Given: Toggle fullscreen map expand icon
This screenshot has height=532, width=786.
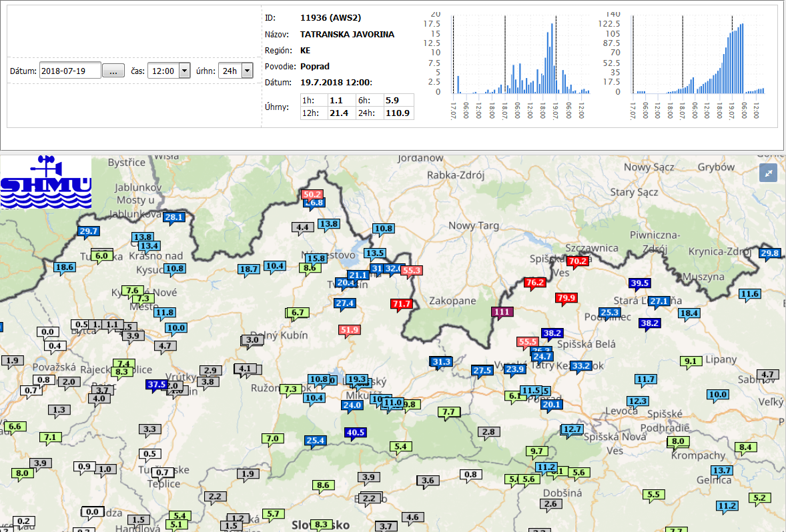Looking at the screenshot, I should [x=769, y=173].
